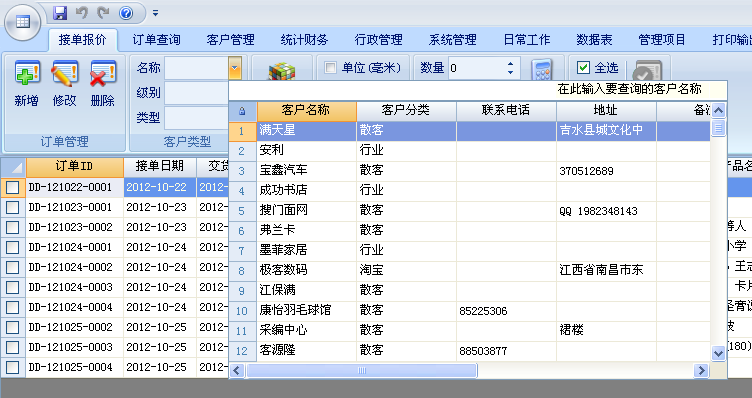
Task: Click the 联系电话 column header
Action: (x=506, y=111)
